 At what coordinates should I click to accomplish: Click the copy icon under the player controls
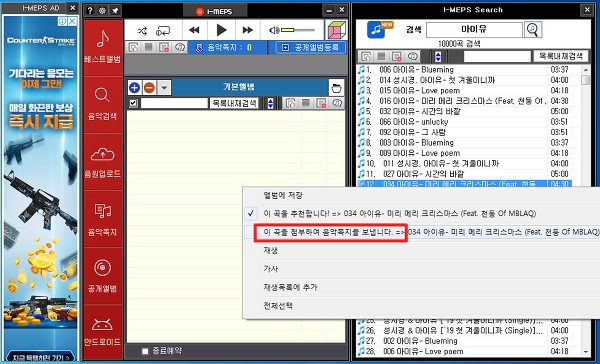click(x=134, y=47)
